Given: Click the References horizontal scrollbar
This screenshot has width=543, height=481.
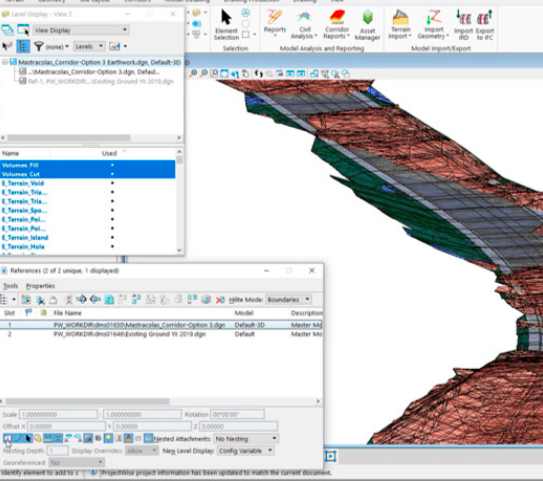Looking at the screenshot, I should [x=88, y=401].
